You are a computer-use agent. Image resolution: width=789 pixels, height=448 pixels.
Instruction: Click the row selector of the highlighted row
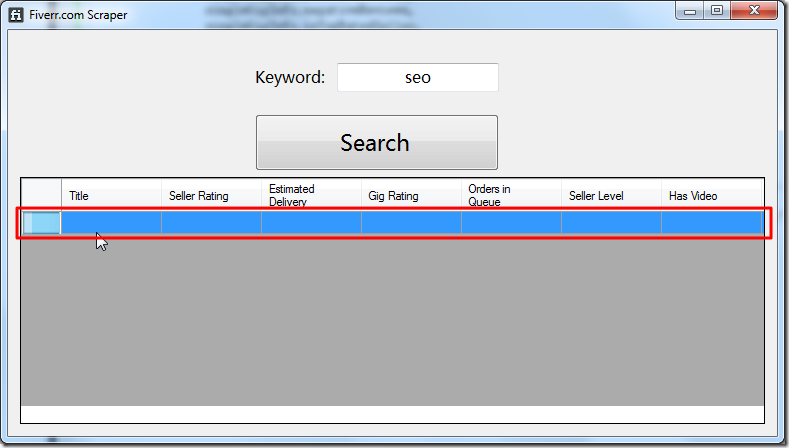point(42,222)
